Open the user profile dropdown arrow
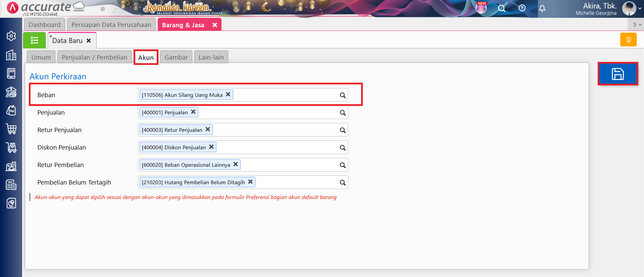 (x=640, y=8)
